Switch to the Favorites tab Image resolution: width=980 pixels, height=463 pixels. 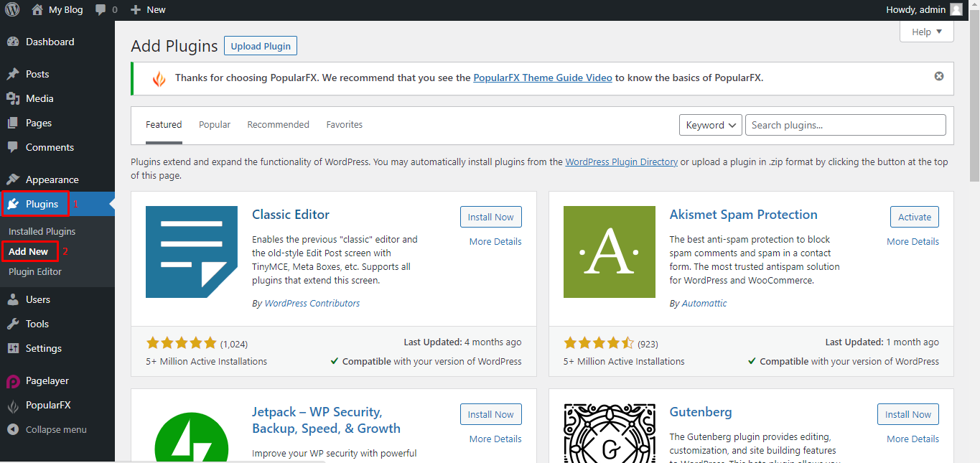[345, 125]
